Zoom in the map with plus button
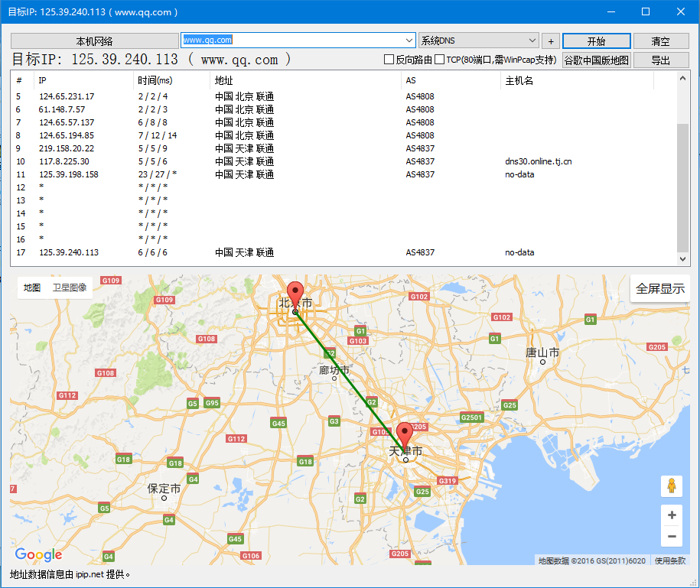This screenshot has height=588, width=700. (672, 515)
